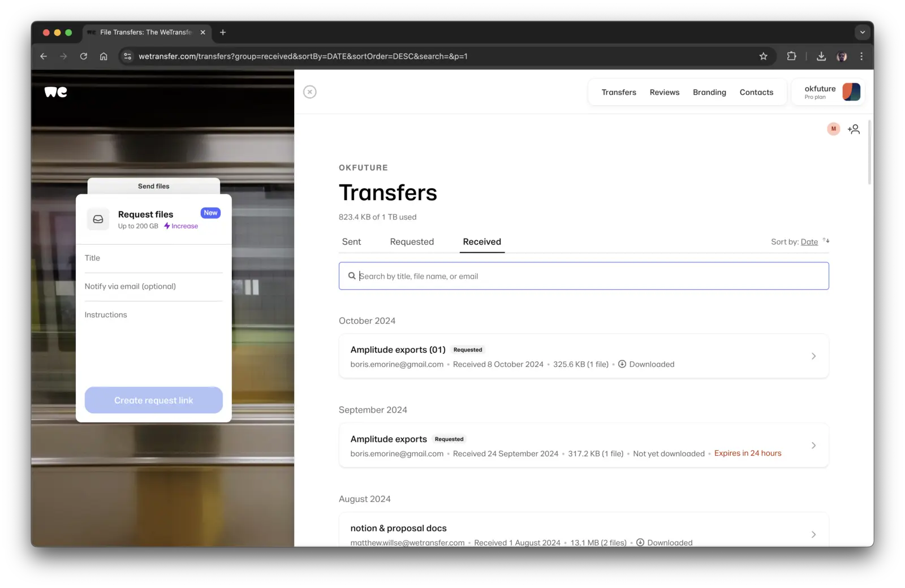Open Reviews in top navigation
The image size is (905, 588).
[x=664, y=92]
